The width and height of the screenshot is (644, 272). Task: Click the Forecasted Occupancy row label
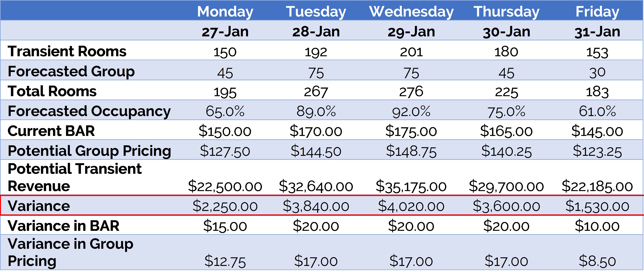click(x=89, y=111)
